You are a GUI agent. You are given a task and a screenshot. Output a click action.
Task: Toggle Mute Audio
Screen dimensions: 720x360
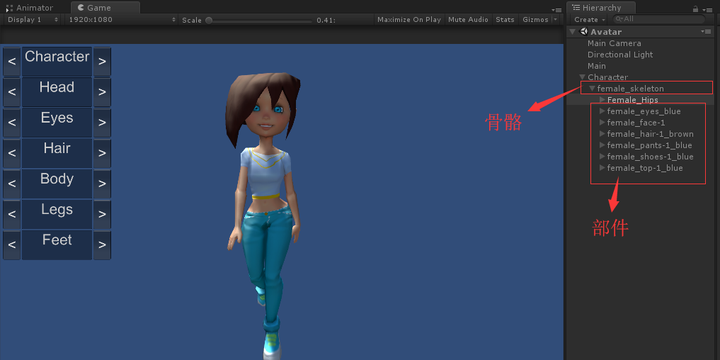[468, 20]
